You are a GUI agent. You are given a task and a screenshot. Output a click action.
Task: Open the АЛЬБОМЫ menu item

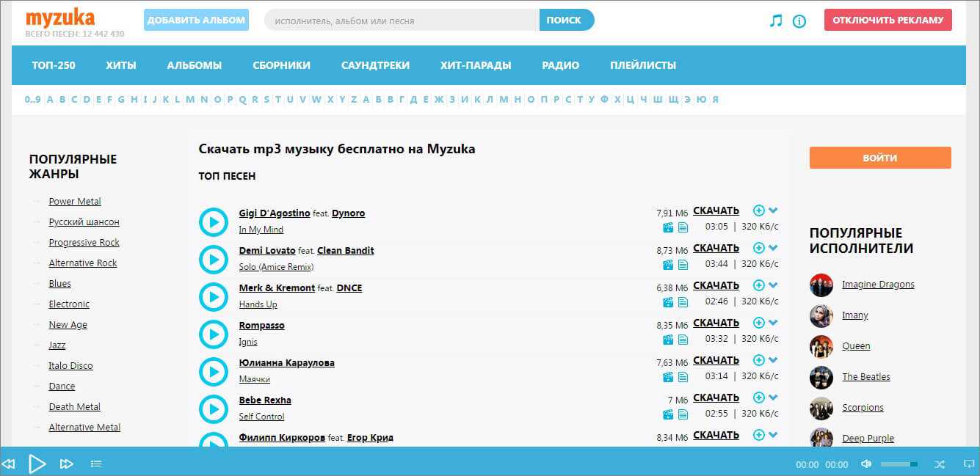(195, 65)
